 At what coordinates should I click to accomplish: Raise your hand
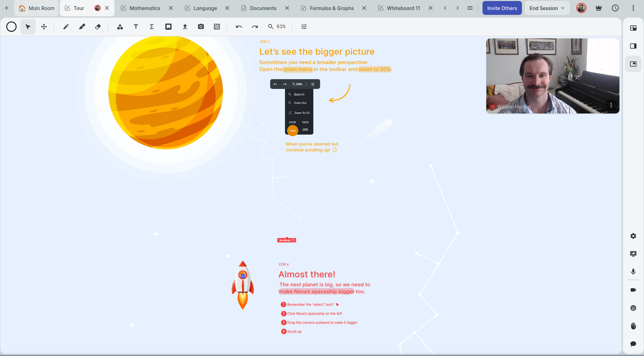click(x=633, y=326)
